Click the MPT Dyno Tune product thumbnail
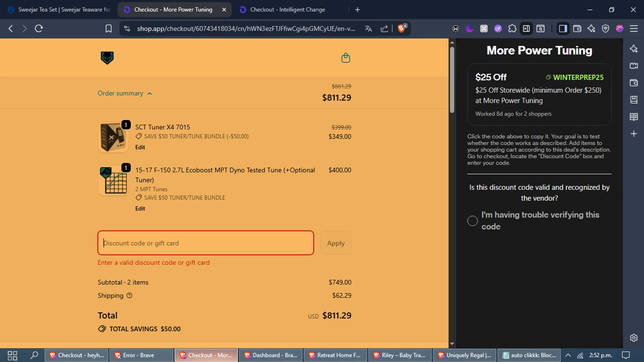The width and height of the screenshot is (644, 362). click(113, 180)
